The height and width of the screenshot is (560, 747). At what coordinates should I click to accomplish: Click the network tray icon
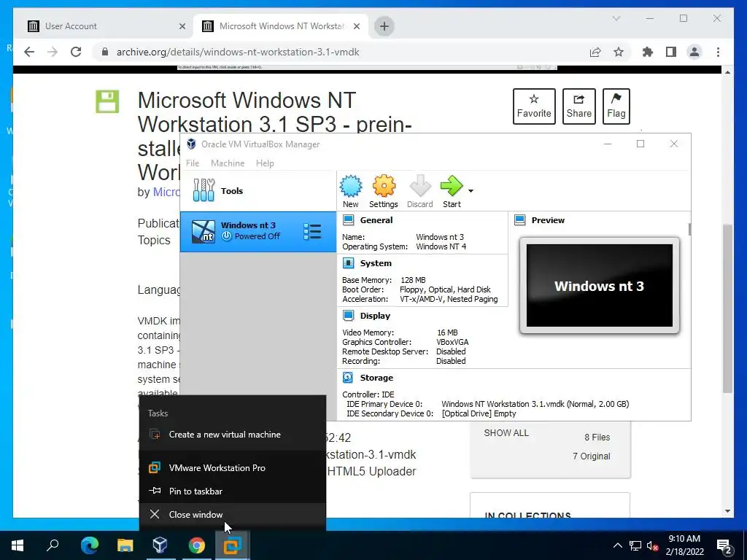(x=635, y=545)
